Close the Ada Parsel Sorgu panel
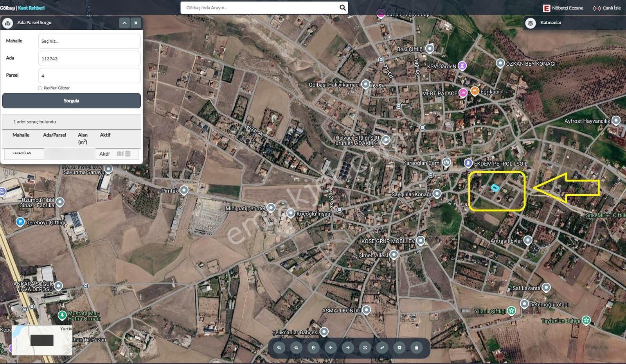 [x=136, y=23]
